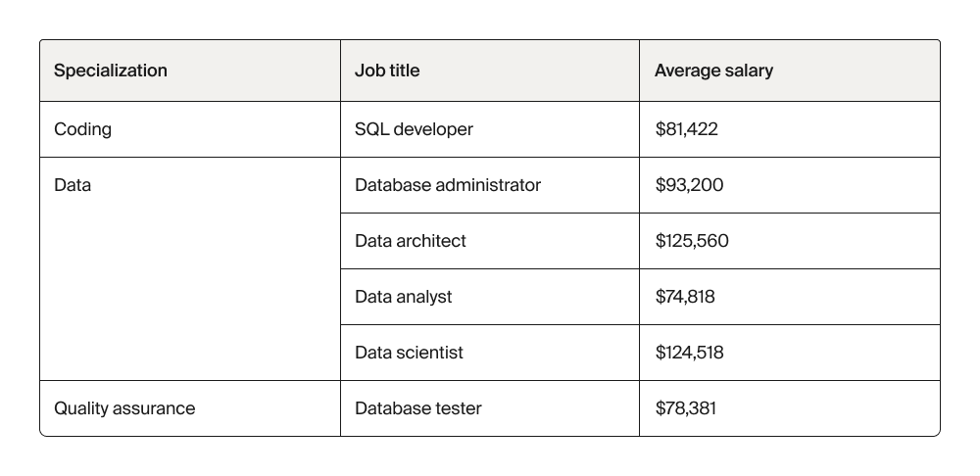Click the $93,200 salary cell

pyautogui.click(x=689, y=185)
